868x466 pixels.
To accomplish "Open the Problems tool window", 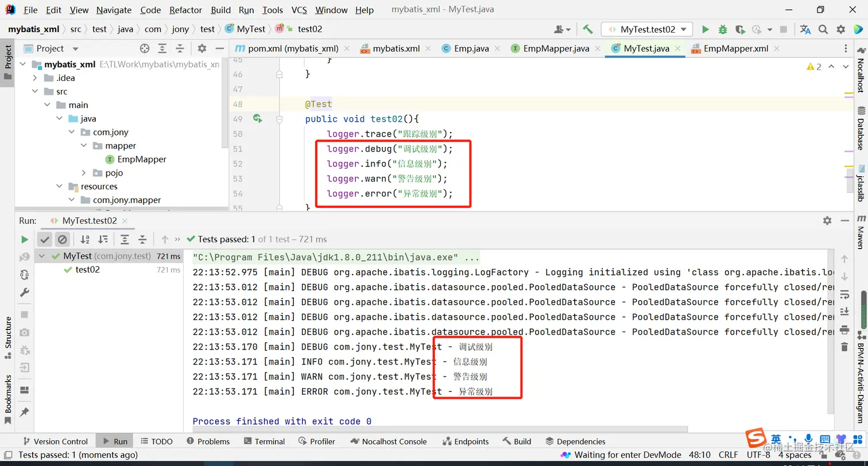I will coord(208,441).
